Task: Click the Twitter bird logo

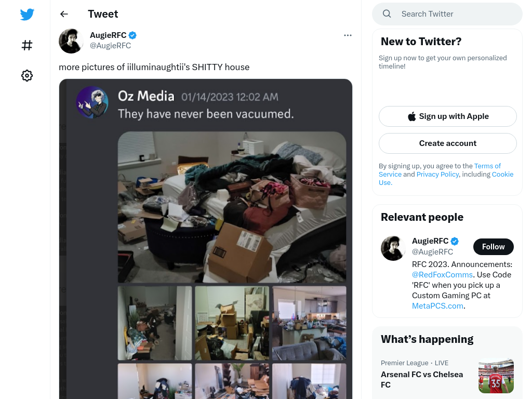Action: (27, 14)
